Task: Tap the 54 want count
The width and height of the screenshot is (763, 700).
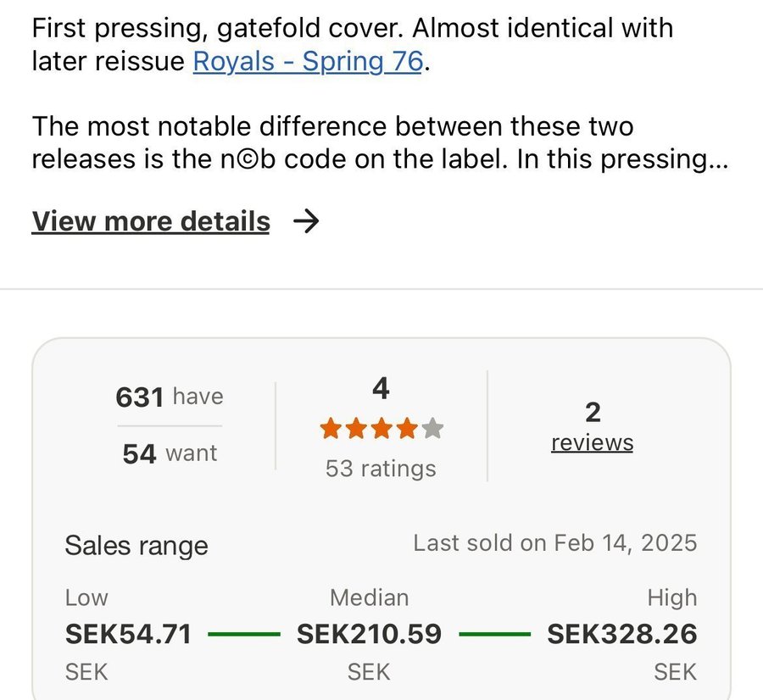Action: (170, 453)
